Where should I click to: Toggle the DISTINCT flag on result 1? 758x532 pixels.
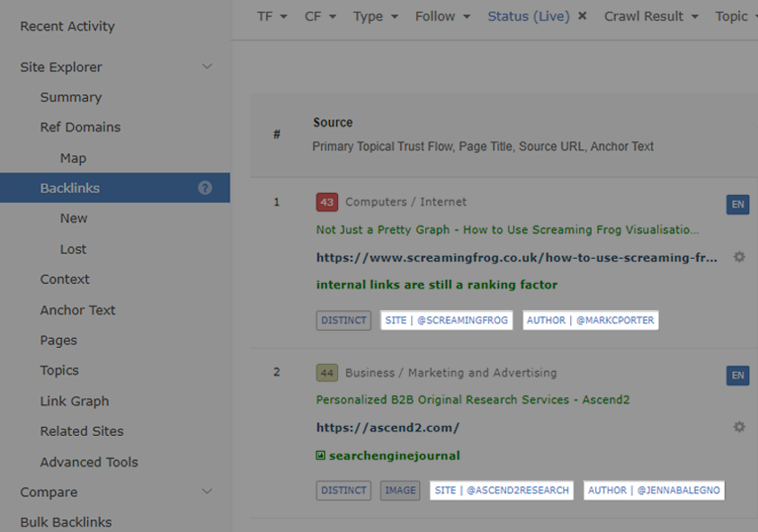(x=343, y=320)
